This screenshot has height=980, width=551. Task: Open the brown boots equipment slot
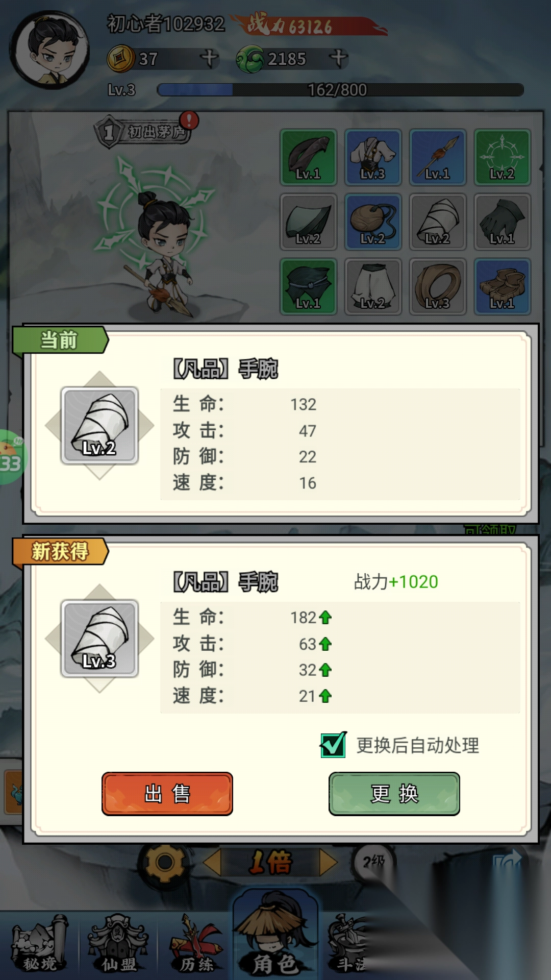point(502,286)
